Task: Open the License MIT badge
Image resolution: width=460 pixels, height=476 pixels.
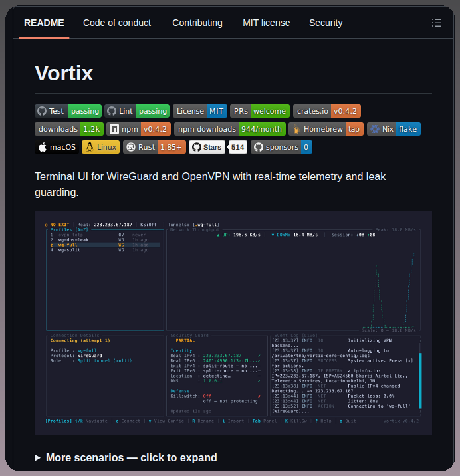Action: point(200,111)
